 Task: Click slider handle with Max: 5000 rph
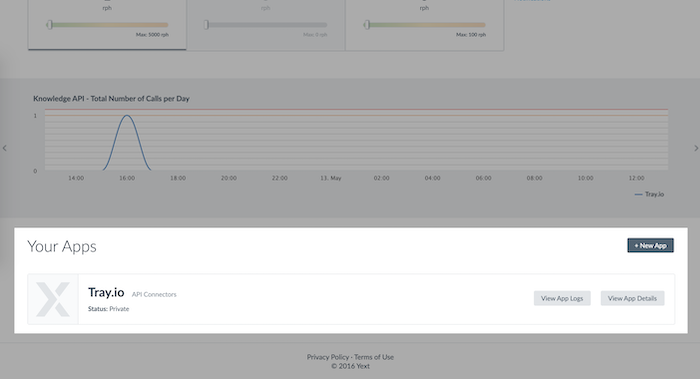[x=50, y=25]
